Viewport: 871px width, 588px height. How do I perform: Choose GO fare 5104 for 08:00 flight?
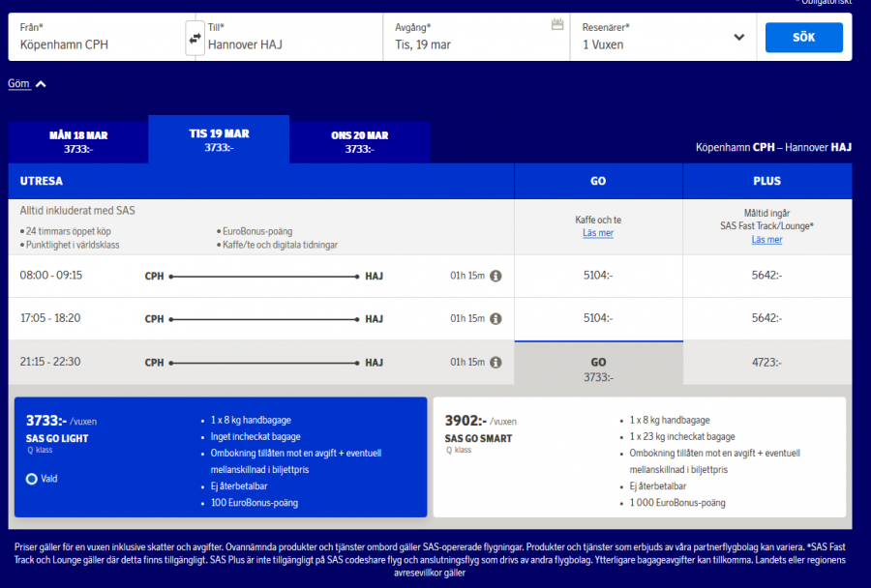coord(597,276)
